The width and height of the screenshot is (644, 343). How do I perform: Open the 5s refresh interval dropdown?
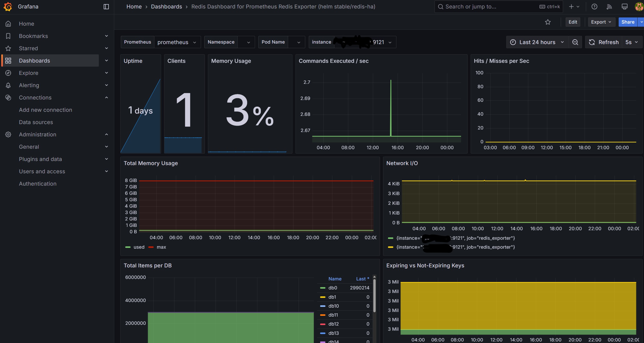(x=631, y=42)
